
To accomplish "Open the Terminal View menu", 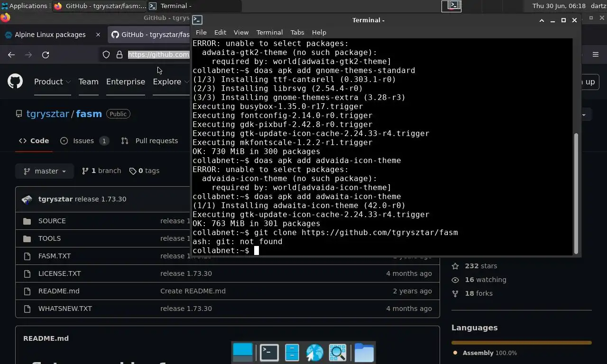I will pyautogui.click(x=241, y=32).
